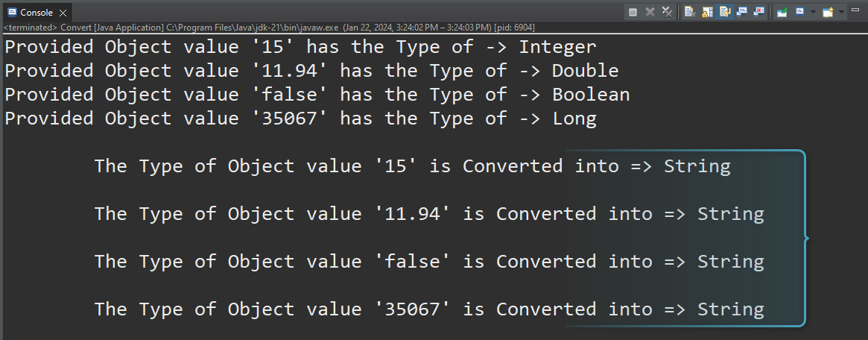Remove the launch with the single X icon
Screen dimensions: 868x340
[650, 12]
